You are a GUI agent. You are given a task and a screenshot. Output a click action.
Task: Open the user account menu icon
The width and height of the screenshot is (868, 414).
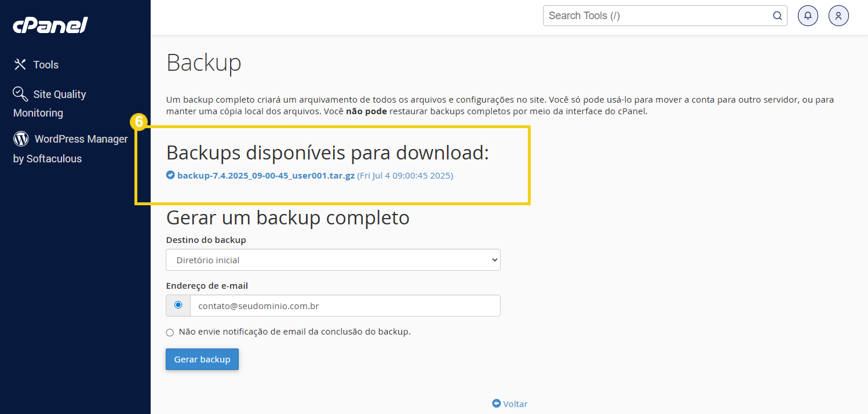click(x=838, y=16)
